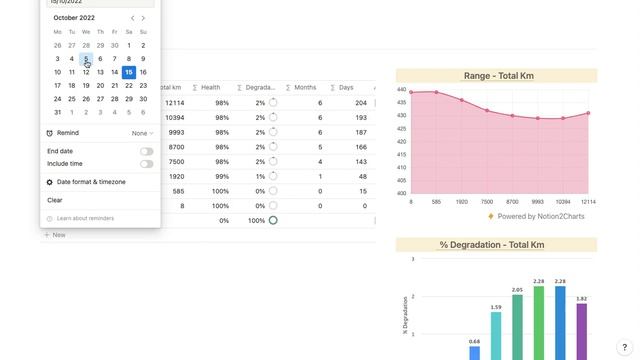
Task: Click the days cell 166
Action: 361,147
